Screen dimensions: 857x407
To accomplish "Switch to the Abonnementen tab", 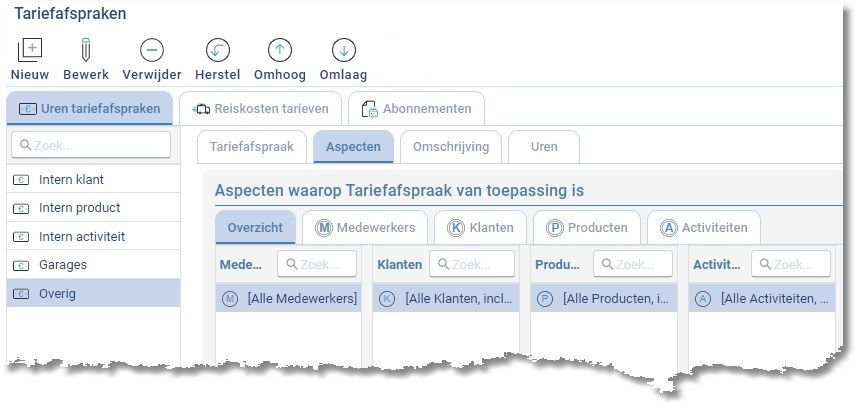I will (416, 109).
